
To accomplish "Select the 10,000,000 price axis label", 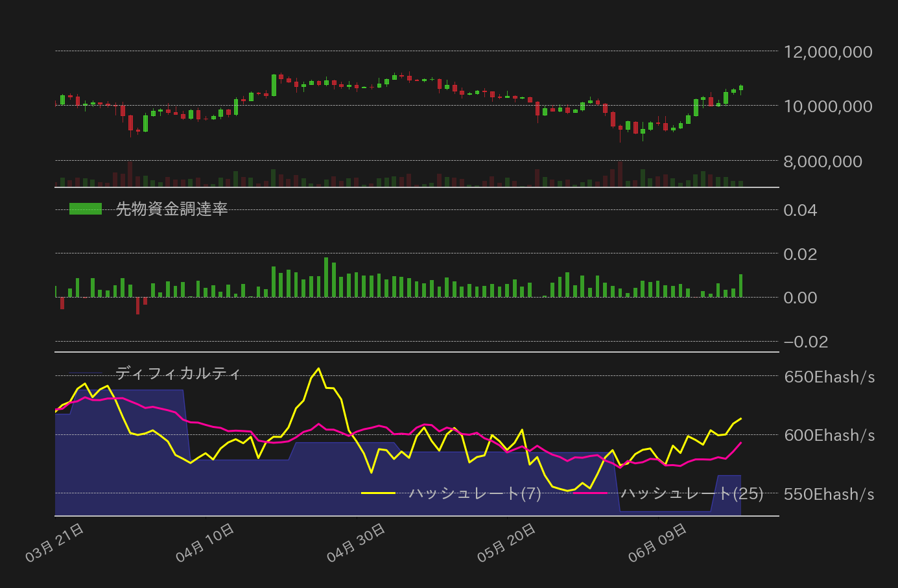I will (827, 106).
